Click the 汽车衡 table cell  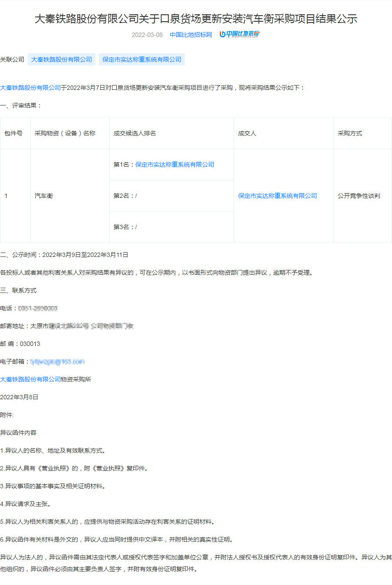[44, 196]
